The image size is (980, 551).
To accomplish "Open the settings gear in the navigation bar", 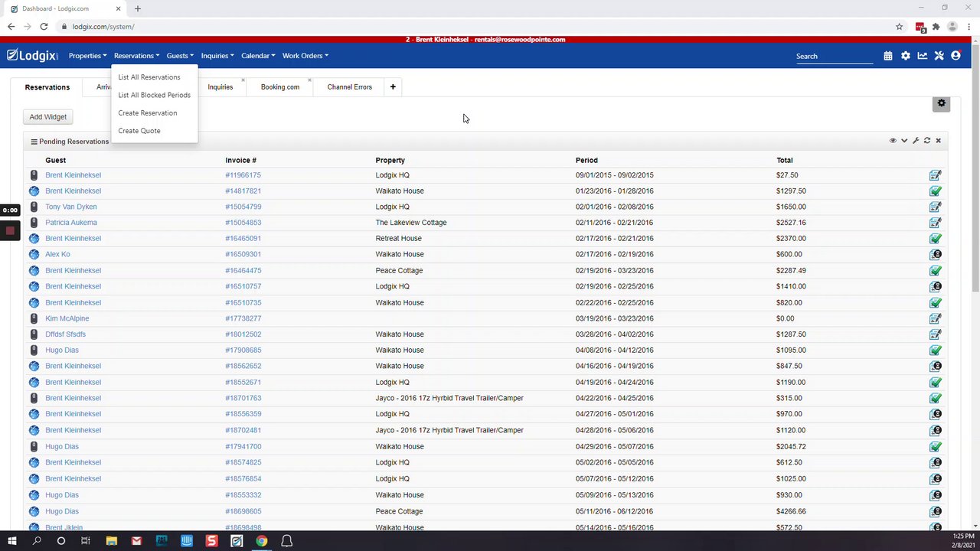I will [906, 56].
